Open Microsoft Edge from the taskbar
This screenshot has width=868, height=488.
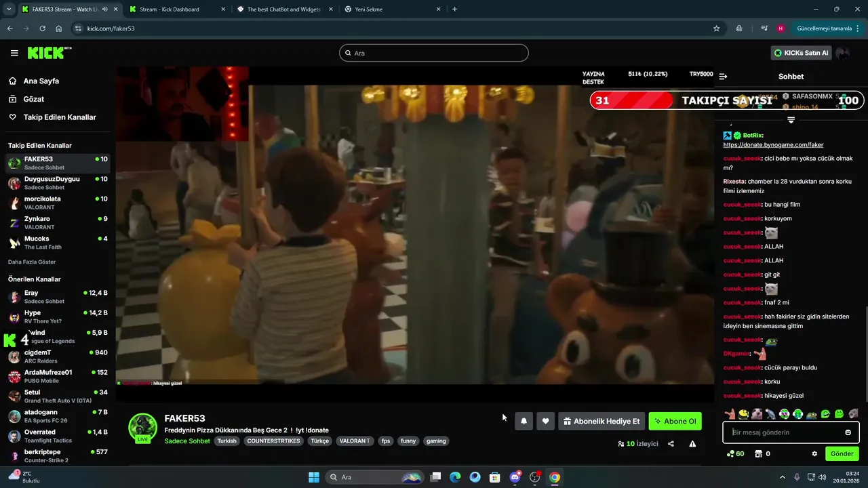click(x=455, y=477)
